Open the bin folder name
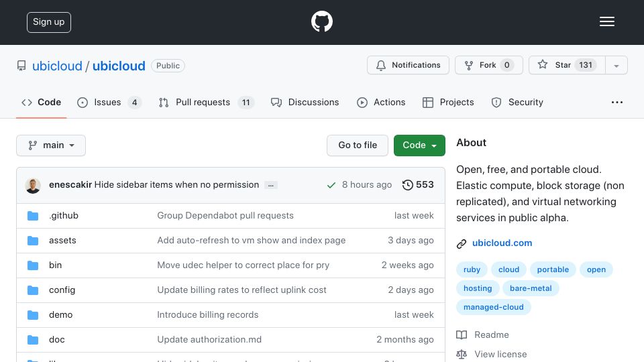The width and height of the screenshot is (644, 362). coord(56,265)
